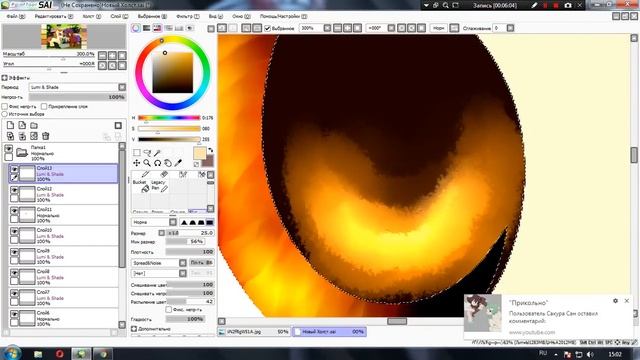Switch to the Новый Холст.sai canvas tab
The width and height of the screenshot is (640, 360).
tap(329, 331)
